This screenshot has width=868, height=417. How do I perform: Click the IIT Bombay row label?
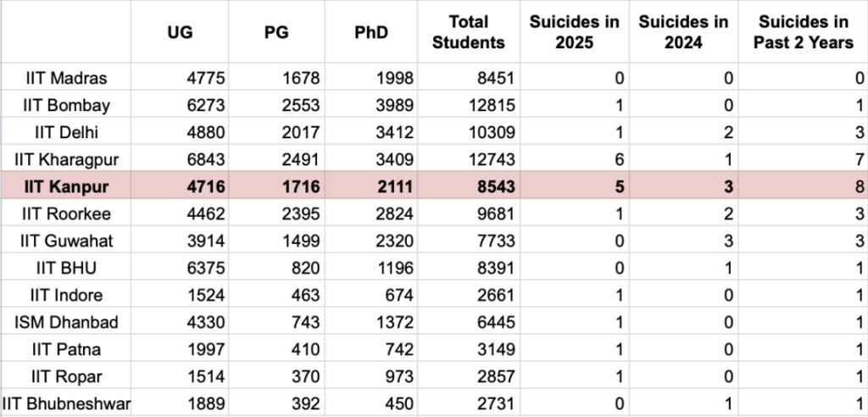tap(66, 105)
